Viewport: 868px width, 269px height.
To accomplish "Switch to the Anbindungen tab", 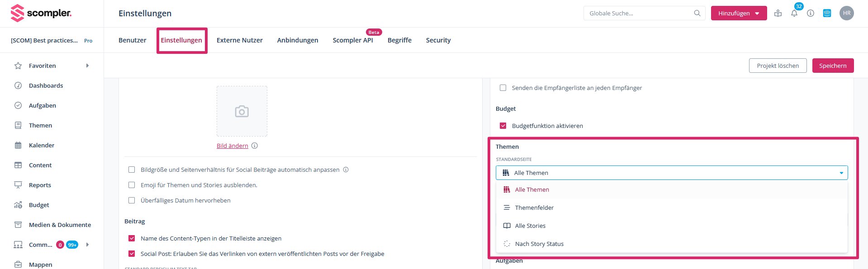I will coord(297,40).
